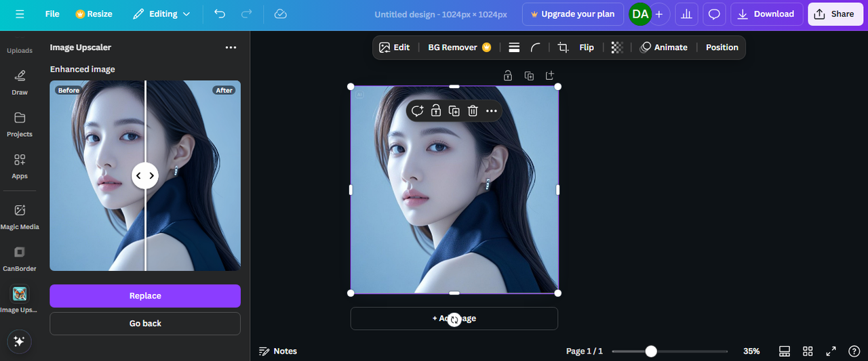The image size is (868, 361).
Task: Enter fullscreen present mode
Action: tap(831, 351)
